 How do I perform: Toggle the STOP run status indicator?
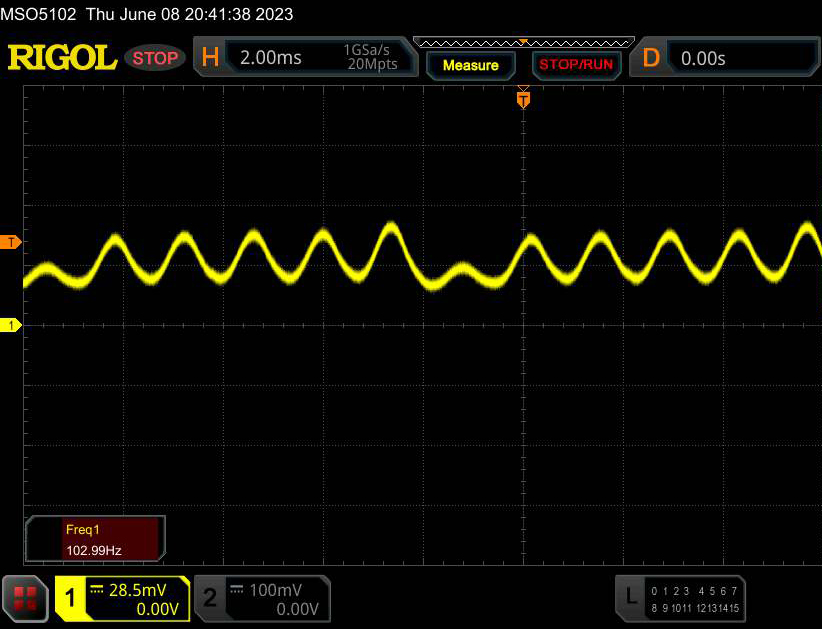coord(155,58)
